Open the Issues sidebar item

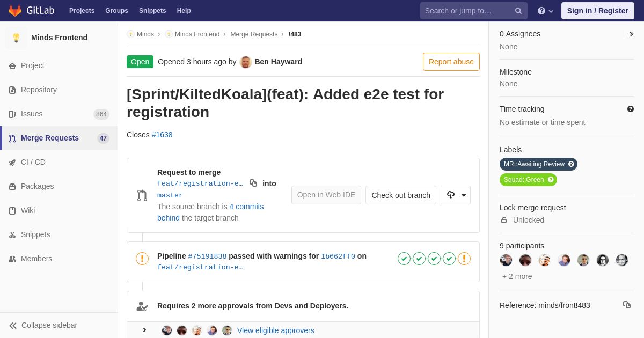point(32,114)
